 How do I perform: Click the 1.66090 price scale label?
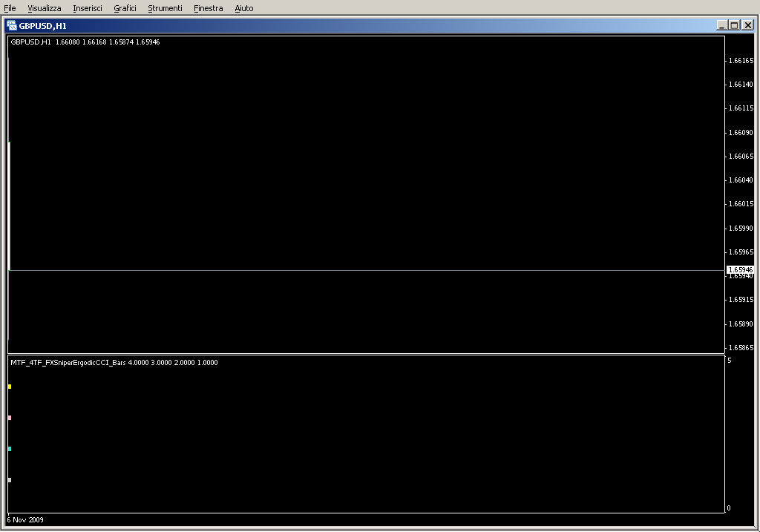click(741, 132)
